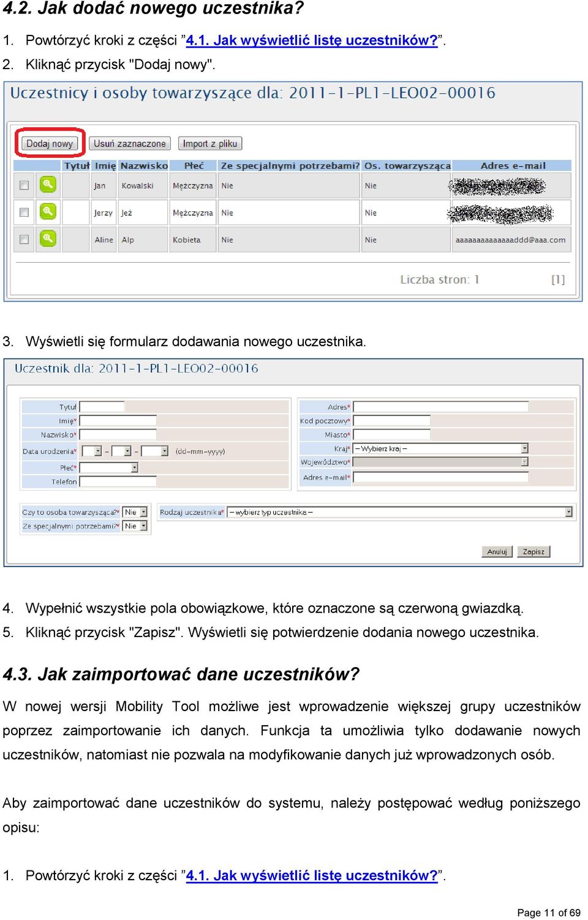Click the "Import z pliku" button
This screenshot has height=920, width=588.
pyautogui.click(x=210, y=144)
